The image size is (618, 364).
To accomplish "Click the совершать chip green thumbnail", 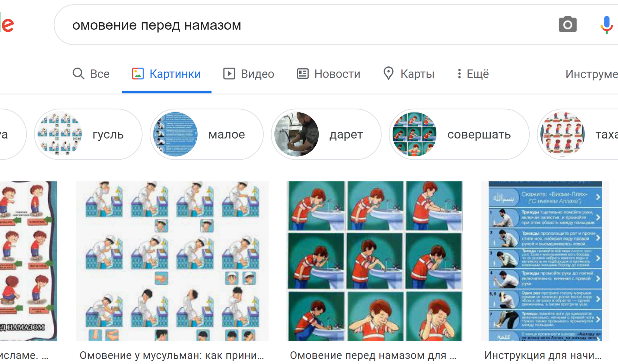I will click(x=415, y=134).
